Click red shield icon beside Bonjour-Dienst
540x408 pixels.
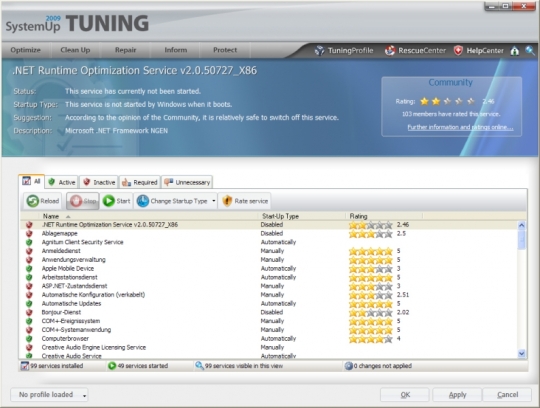(x=29, y=313)
